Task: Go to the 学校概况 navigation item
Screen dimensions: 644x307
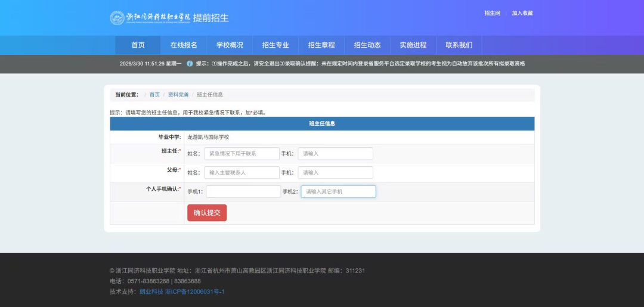Action: click(230, 45)
